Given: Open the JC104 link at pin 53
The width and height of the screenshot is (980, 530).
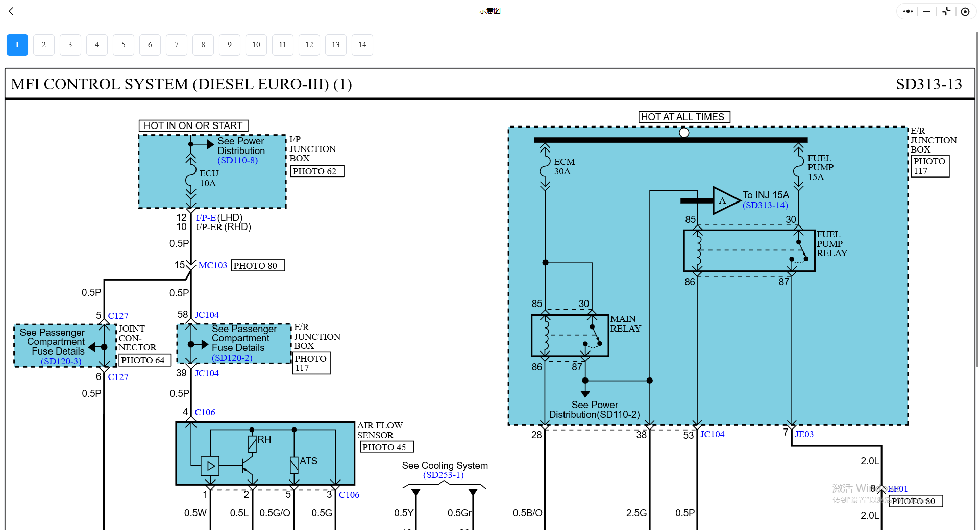Looking at the screenshot, I should point(713,434).
